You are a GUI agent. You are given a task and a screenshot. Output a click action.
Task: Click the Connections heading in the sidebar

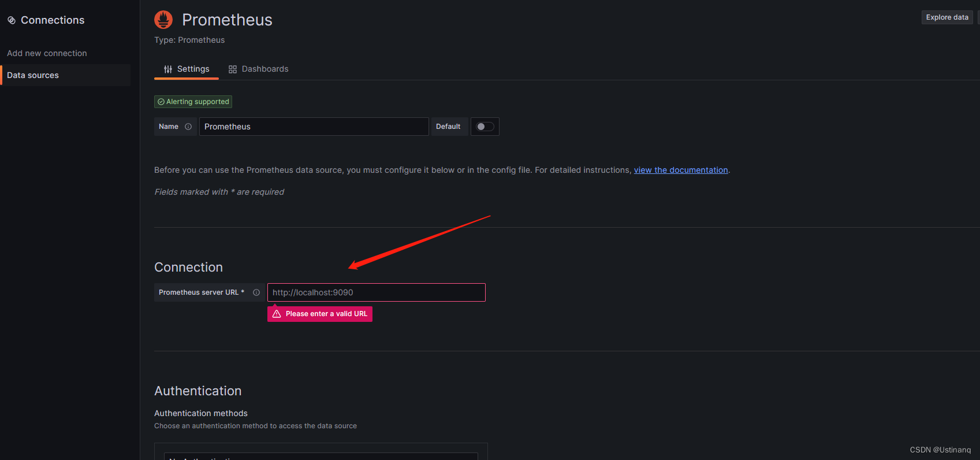tap(53, 20)
